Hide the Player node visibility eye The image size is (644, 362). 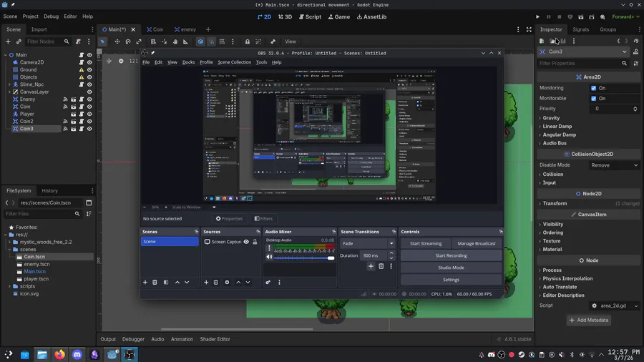click(x=89, y=114)
